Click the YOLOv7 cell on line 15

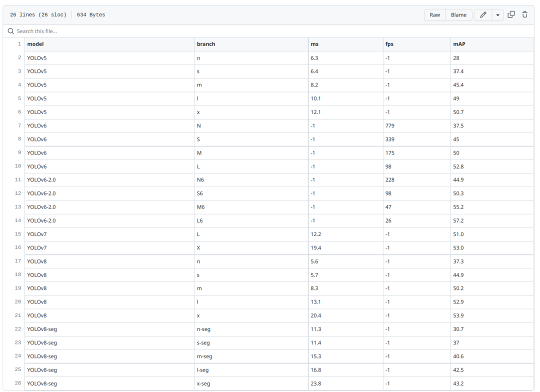[x=37, y=234]
